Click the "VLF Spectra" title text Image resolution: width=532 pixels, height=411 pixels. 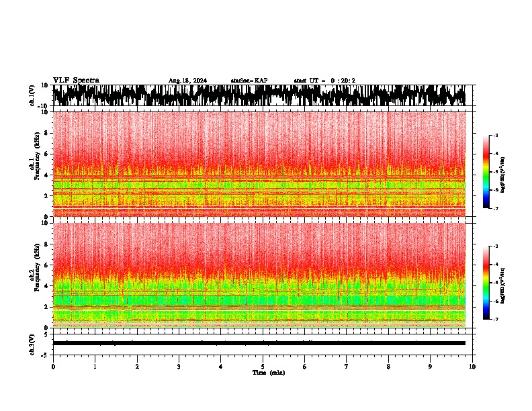(x=76, y=81)
